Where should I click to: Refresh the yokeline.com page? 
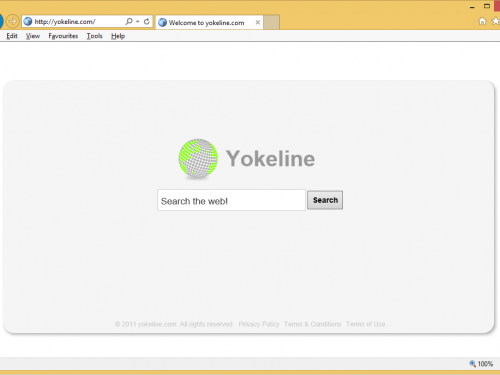(x=147, y=22)
